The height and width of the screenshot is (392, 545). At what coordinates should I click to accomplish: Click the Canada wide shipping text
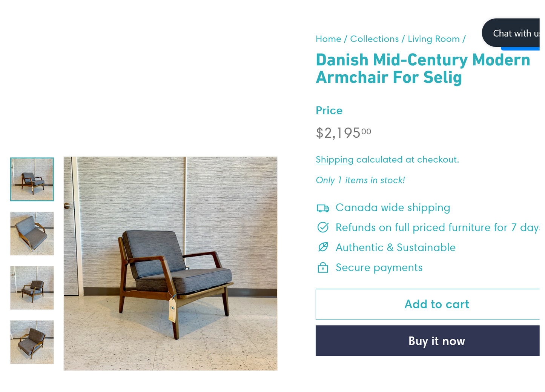[x=393, y=208]
